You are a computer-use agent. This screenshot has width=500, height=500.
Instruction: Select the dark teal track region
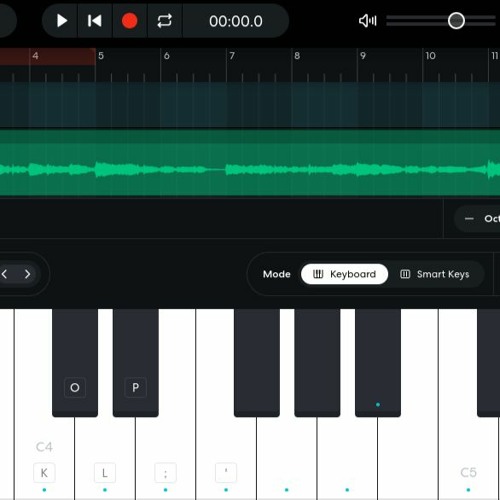tap(250, 105)
